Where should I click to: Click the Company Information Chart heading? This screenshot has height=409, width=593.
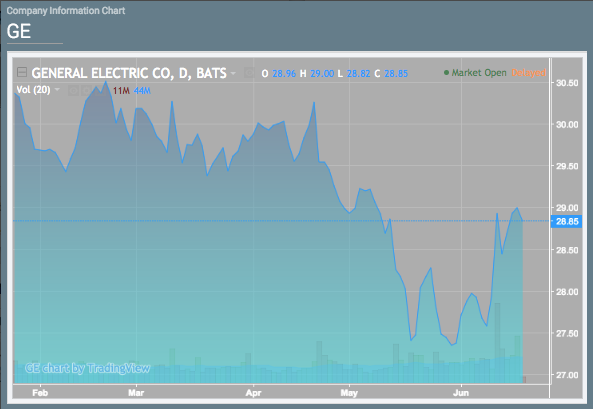[x=66, y=11]
